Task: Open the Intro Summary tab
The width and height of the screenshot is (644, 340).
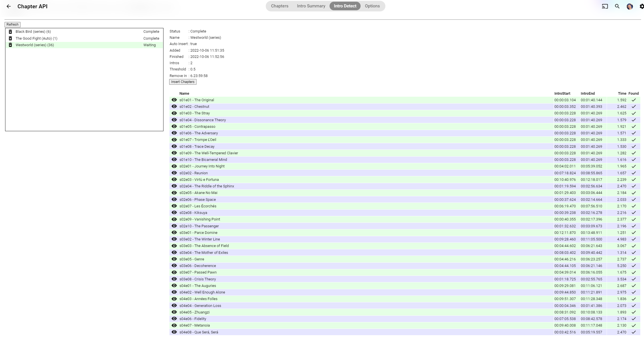Action: click(x=311, y=6)
